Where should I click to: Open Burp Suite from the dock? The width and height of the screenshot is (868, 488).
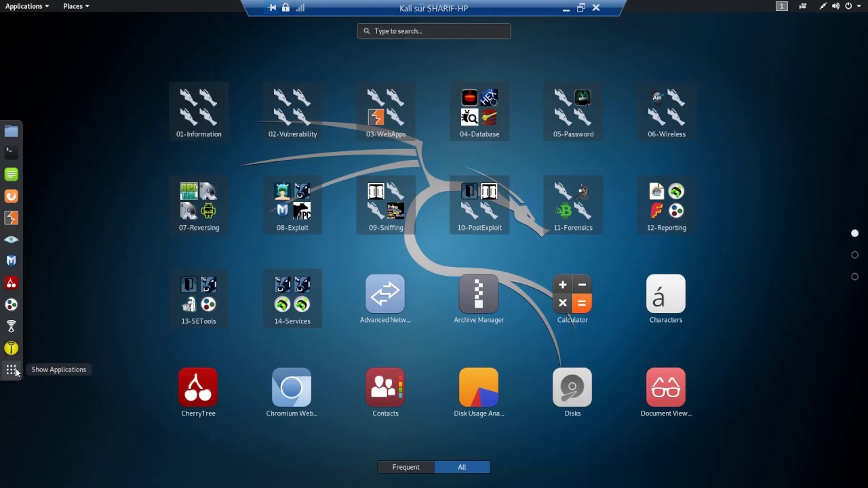point(12,218)
